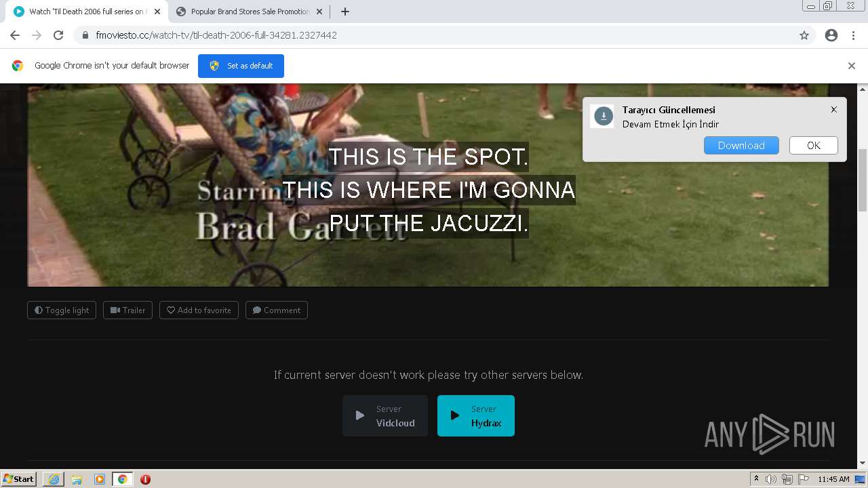Launch Internet Explorer from the taskbar
The image size is (868, 488).
pyautogui.click(x=54, y=479)
